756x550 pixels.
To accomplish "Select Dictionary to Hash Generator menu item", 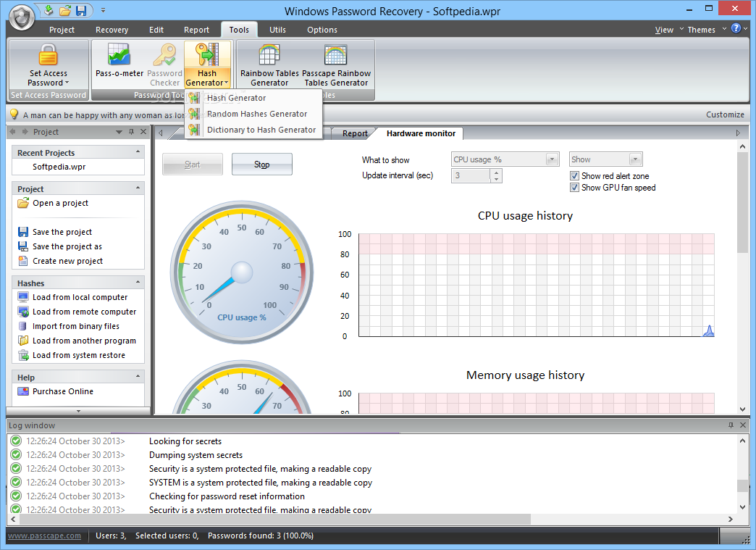I will click(253, 130).
